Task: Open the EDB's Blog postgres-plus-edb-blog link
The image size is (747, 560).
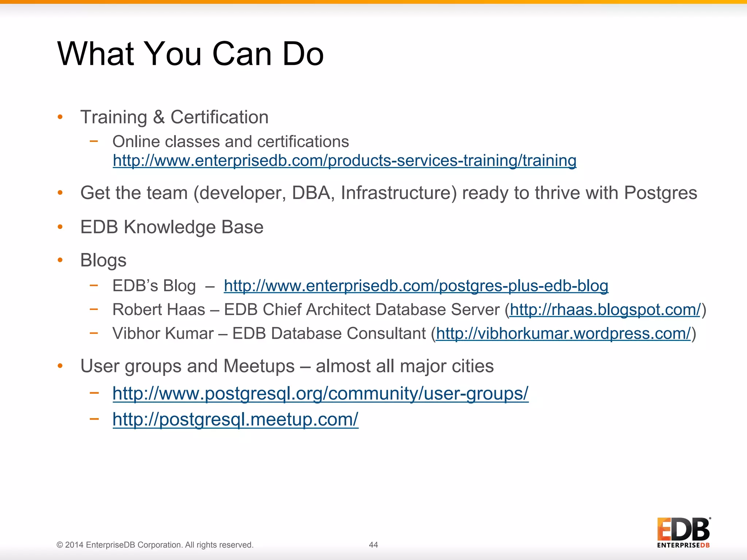Action: coord(416,286)
